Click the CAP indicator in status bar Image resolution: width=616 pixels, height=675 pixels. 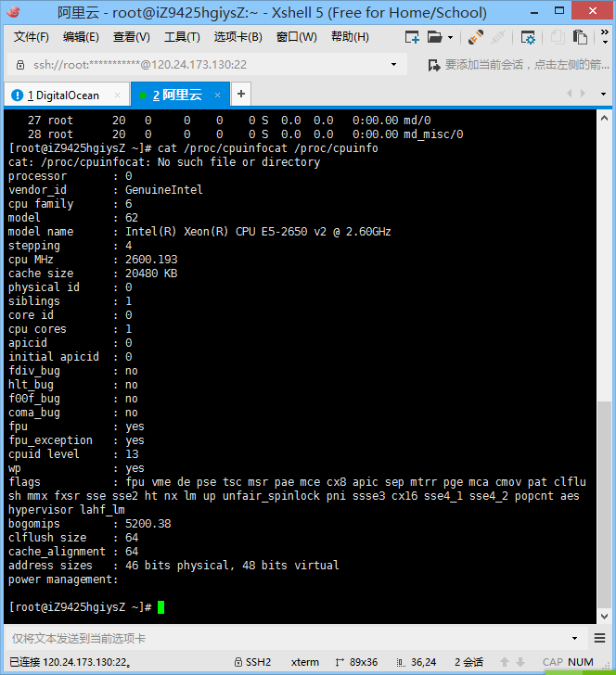tap(553, 662)
